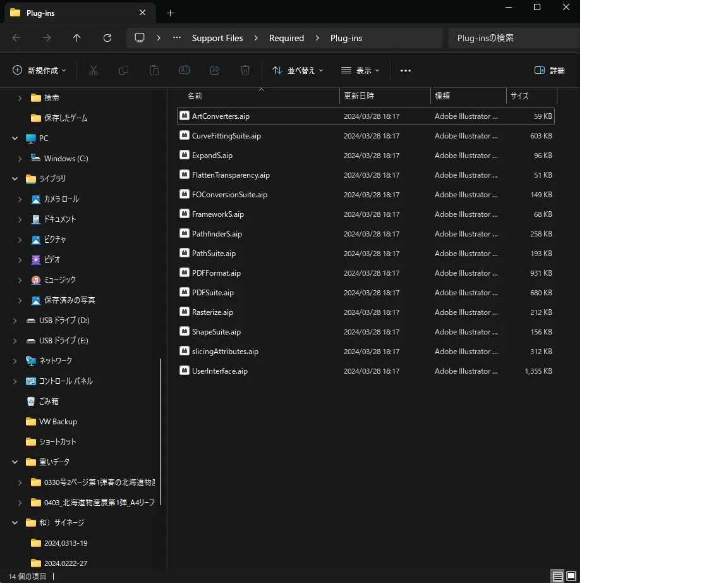Click the ArtConverters.aip file icon
Image resolution: width=728 pixels, height=583 pixels.
point(185,116)
